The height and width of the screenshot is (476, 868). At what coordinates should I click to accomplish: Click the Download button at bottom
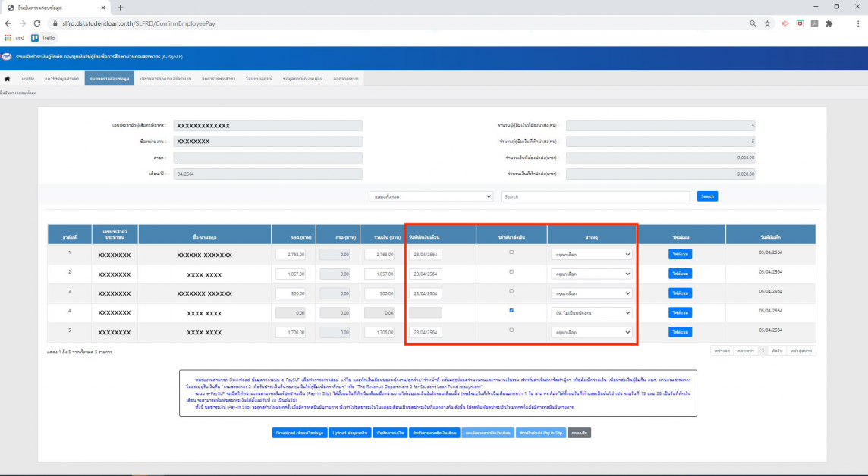[300, 433]
